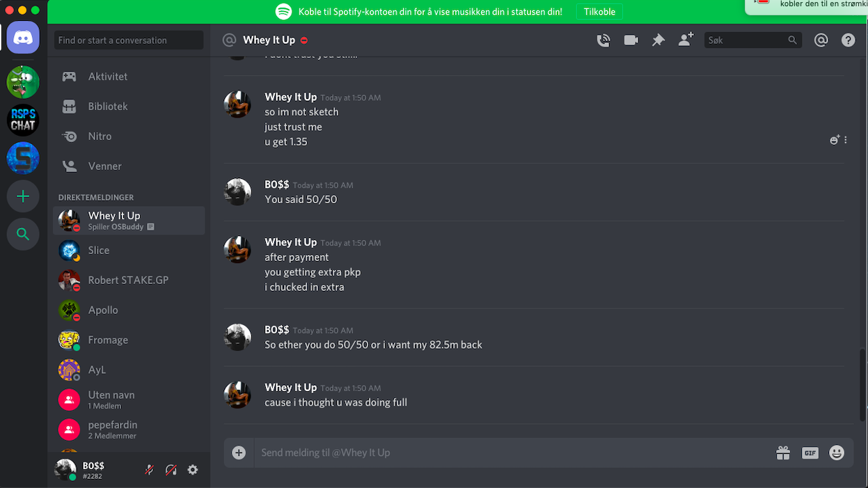Click BO$$ username above 'So ether you do 50/50'

pos(276,329)
